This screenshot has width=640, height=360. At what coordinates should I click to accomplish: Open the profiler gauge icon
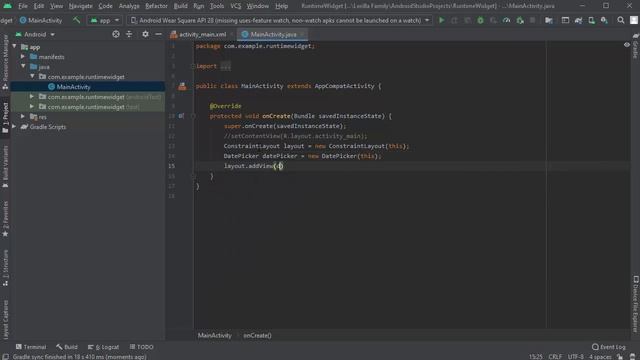(x=507, y=20)
